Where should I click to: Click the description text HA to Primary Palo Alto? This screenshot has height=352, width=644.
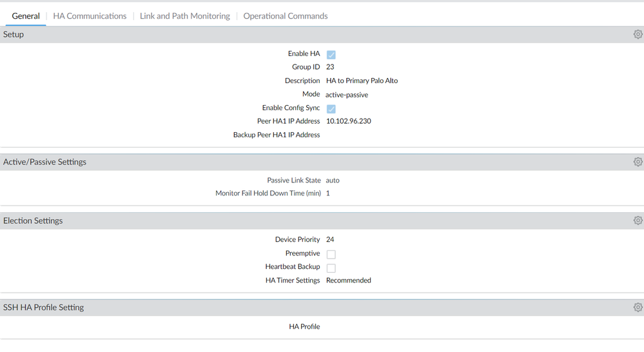(362, 81)
